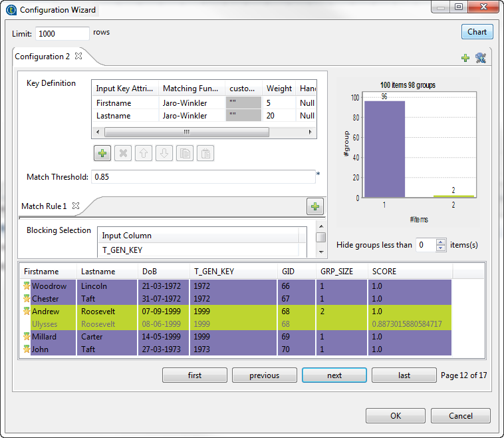This screenshot has height=438, width=504.
Task: Select the Match Rule 1 tab
Action: coord(44,206)
